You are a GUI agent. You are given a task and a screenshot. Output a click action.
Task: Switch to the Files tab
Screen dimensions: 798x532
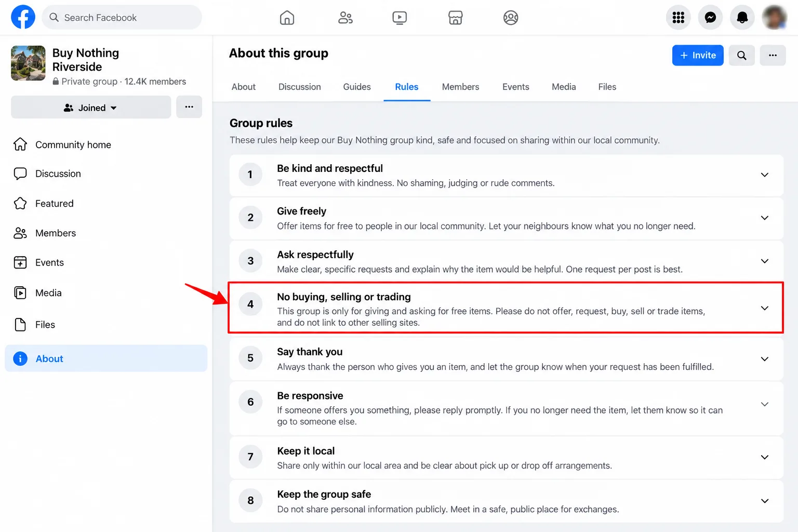pos(607,87)
